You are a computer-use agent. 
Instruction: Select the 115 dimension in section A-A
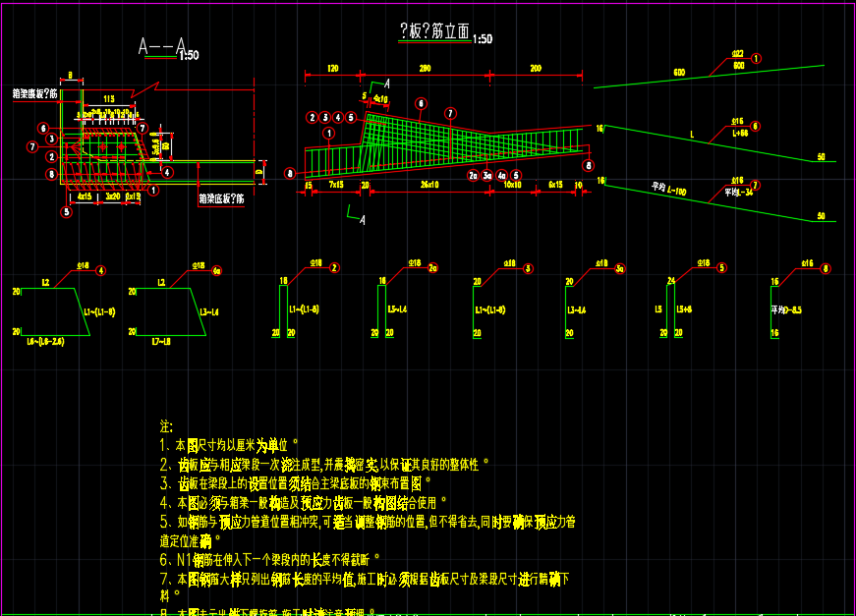point(109,98)
